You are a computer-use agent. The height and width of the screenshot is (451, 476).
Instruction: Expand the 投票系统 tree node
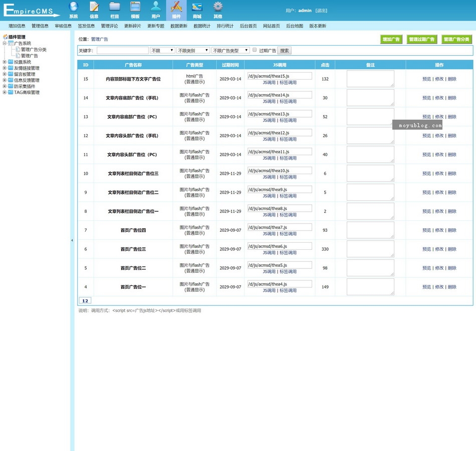tap(5, 62)
